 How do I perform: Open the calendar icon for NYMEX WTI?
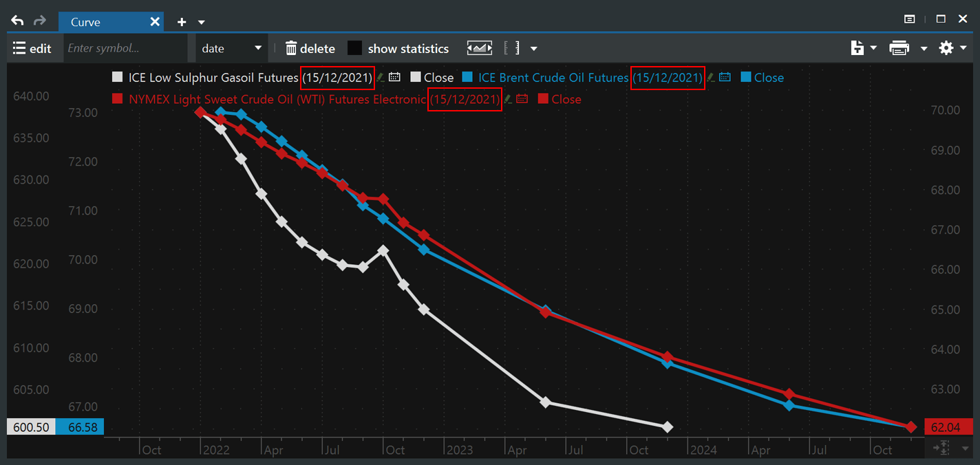click(522, 98)
